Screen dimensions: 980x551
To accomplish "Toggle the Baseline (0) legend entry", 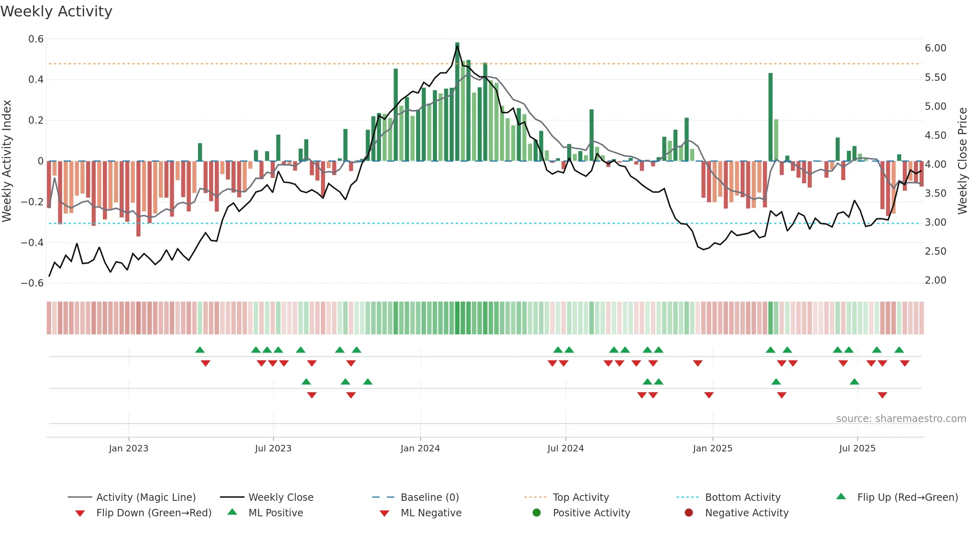I will tap(416, 497).
